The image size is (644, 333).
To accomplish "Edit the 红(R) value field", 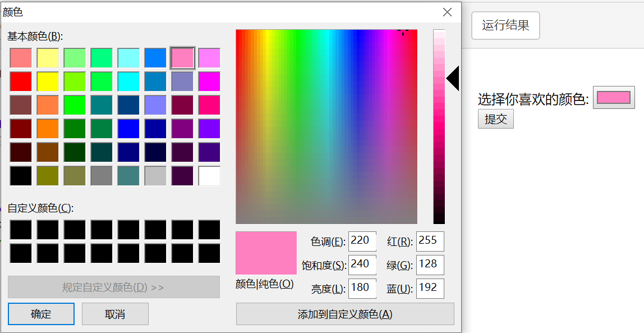I will coord(431,241).
